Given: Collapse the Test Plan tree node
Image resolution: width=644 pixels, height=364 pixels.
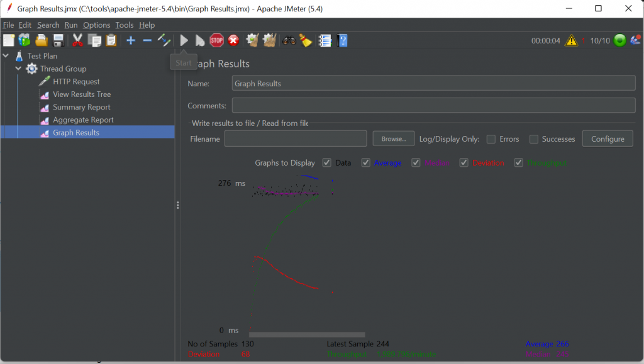Looking at the screenshot, I should pyautogui.click(x=6, y=56).
